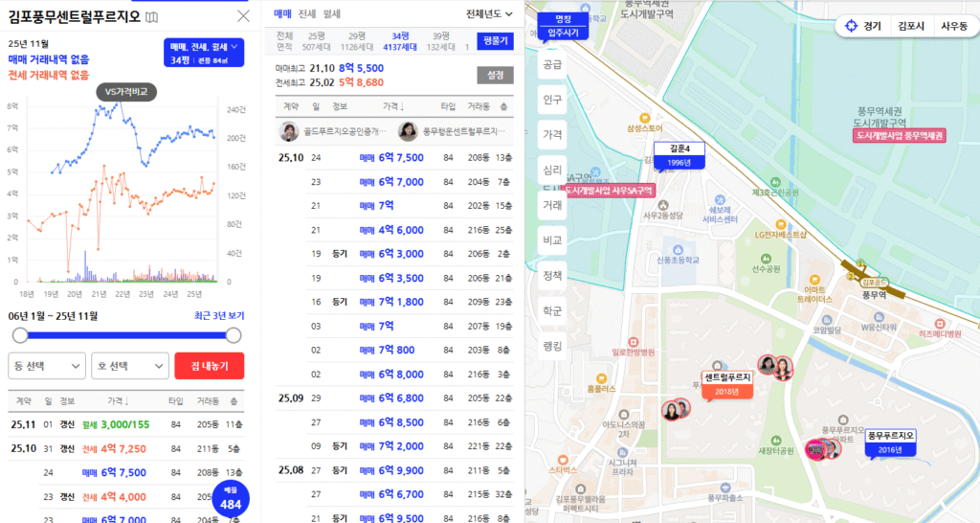Image resolution: width=980 pixels, height=523 pixels.
Task: Sort middle table by 가격 column
Action: click(393, 106)
